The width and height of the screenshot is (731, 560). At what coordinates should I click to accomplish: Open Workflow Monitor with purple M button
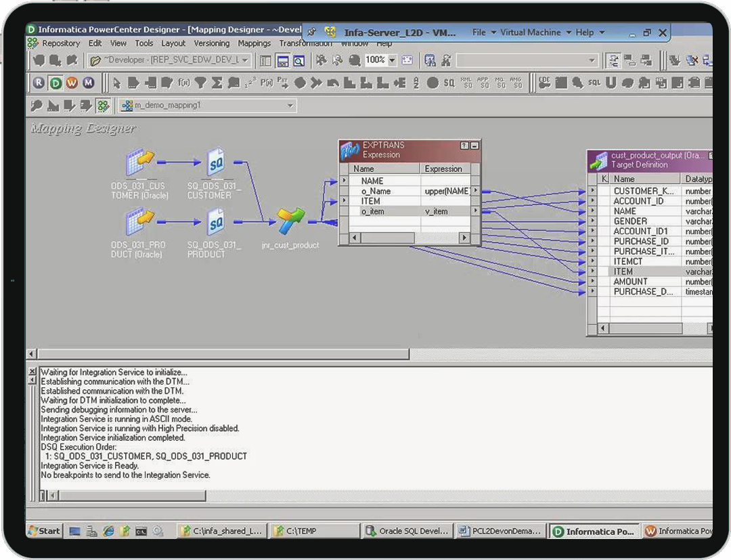click(88, 83)
